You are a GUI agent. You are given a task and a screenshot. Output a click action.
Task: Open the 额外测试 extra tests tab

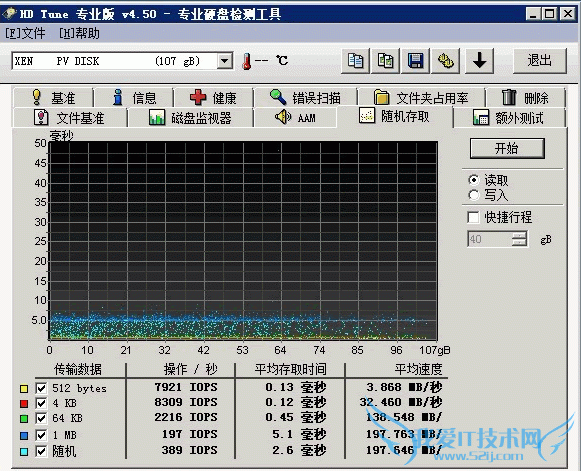509,118
